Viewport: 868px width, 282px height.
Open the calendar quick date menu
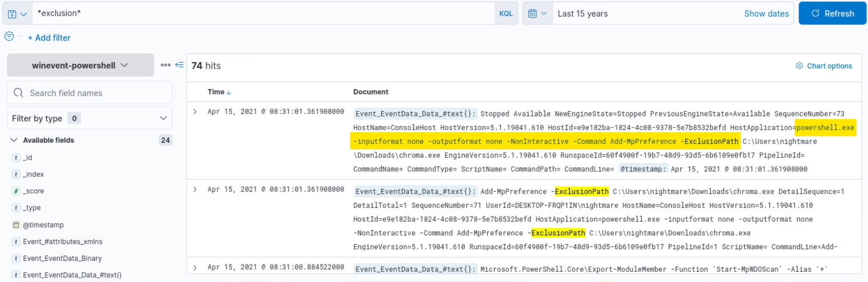(x=537, y=14)
